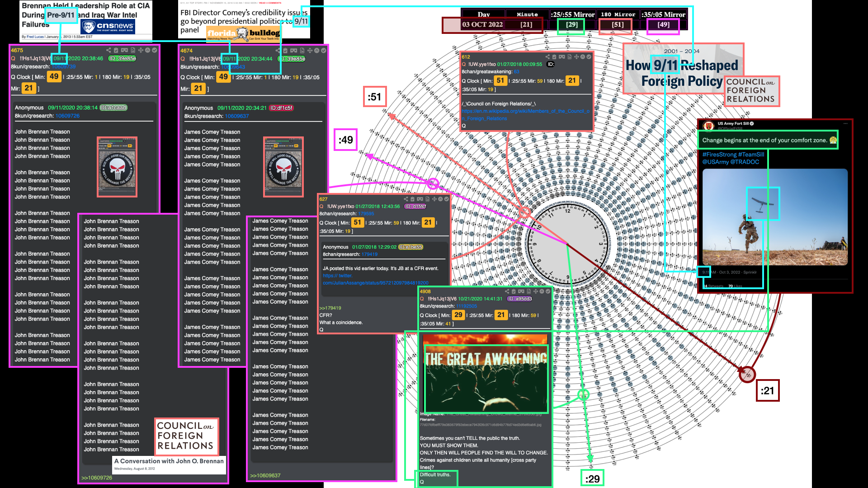Click the #TeamSill hashtag in the tweet
Image resolution: width=868 pixels, height=488 pixels.
pos(751,155)
